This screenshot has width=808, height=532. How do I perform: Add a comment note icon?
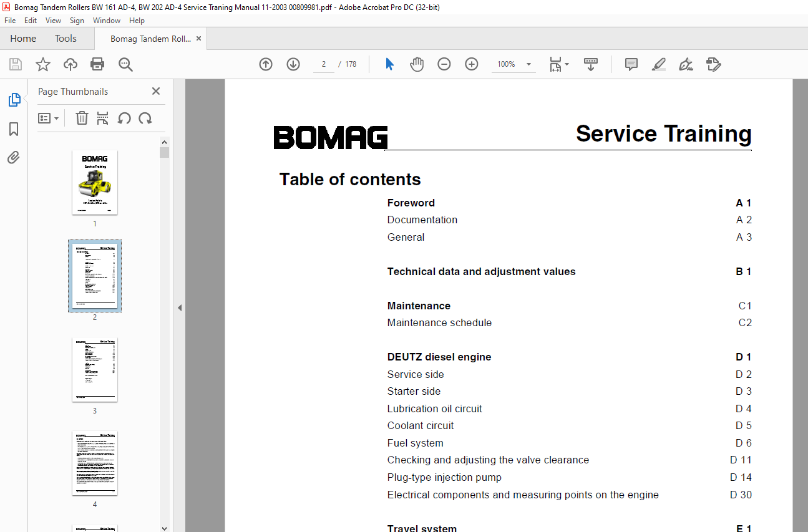coord(631,64)
